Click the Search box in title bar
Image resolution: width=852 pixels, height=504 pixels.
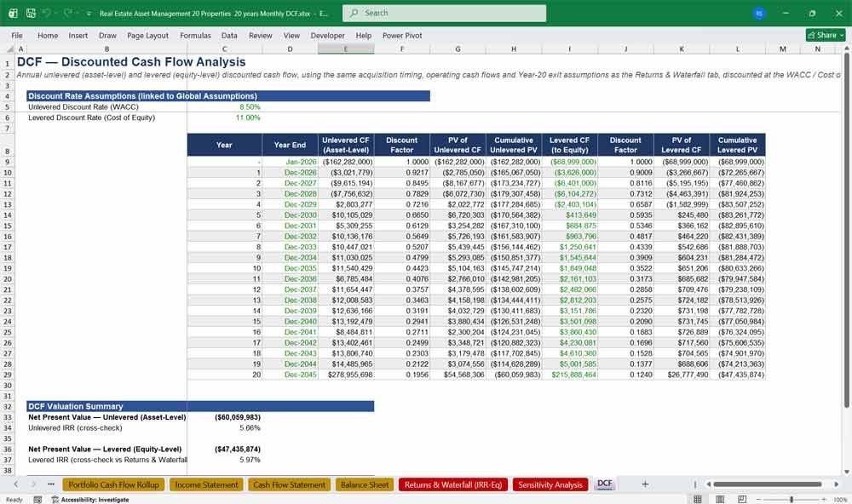coord(444,13)
